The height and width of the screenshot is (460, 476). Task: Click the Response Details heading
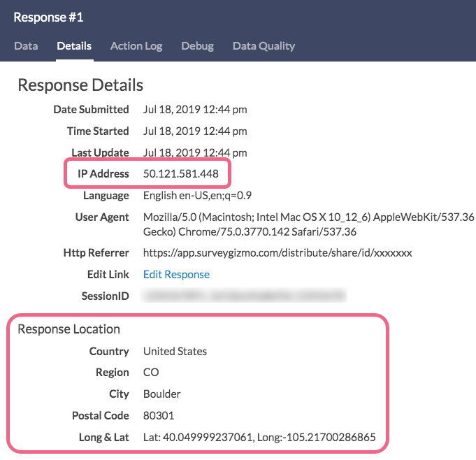80,85
